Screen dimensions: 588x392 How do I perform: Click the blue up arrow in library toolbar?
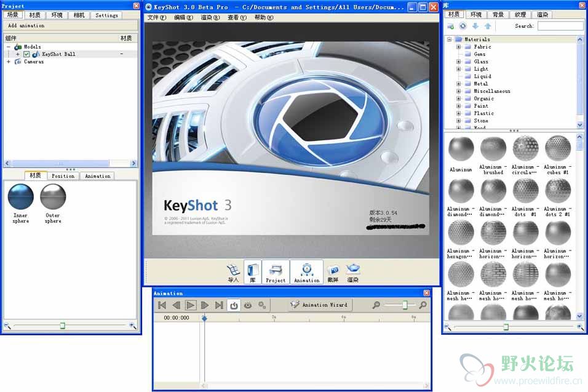[488, 26]
